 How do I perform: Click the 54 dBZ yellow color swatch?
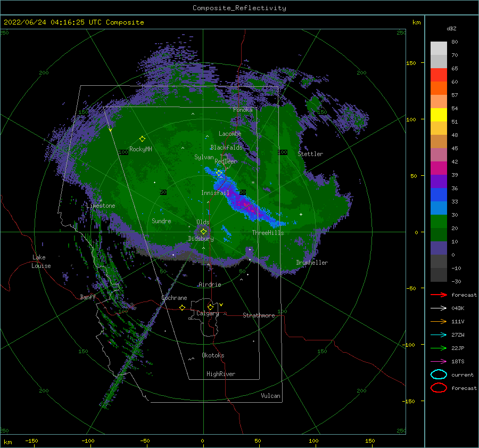(x=439, y=115)
